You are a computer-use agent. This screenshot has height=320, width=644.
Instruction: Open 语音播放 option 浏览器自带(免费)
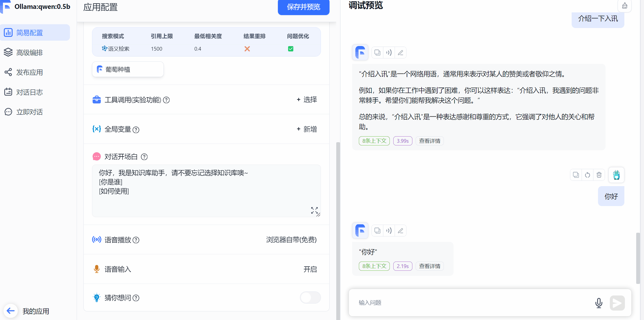291,240
